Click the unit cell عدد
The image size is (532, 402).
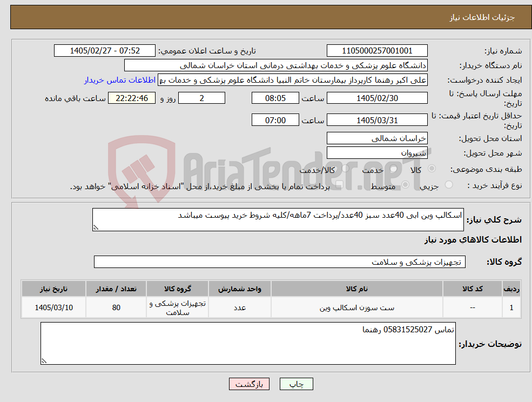pyautogui.click(x=240, y=307)
